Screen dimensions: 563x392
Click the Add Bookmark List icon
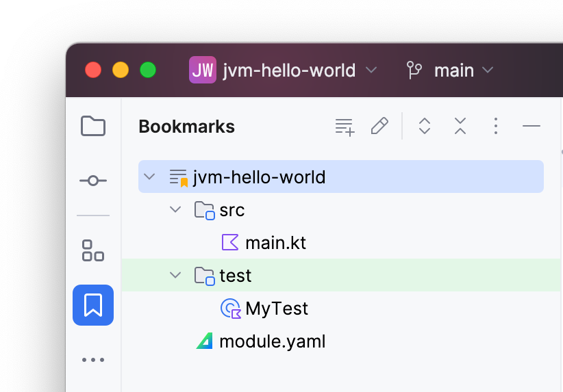coord(345,127)
